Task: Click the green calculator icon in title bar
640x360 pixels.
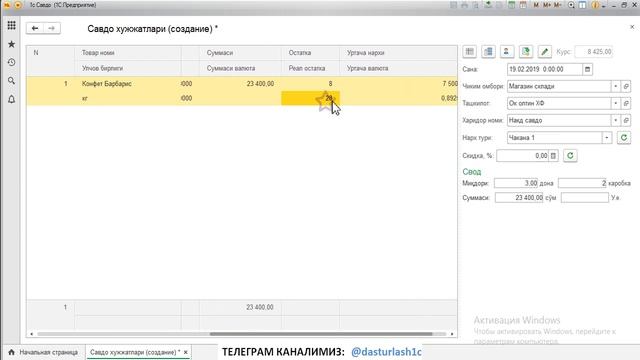Action: click(511, 5)
